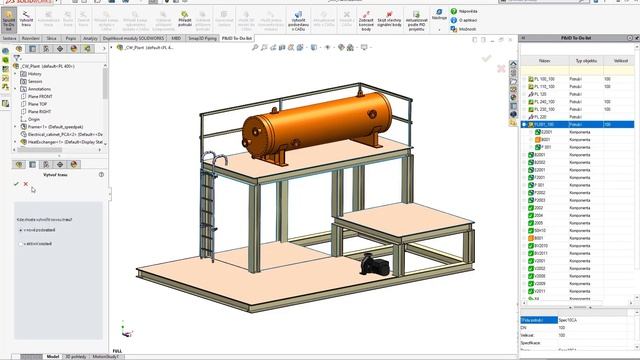
Task: Select Origin in the feature tree
Action: click(x=34, y=120)
